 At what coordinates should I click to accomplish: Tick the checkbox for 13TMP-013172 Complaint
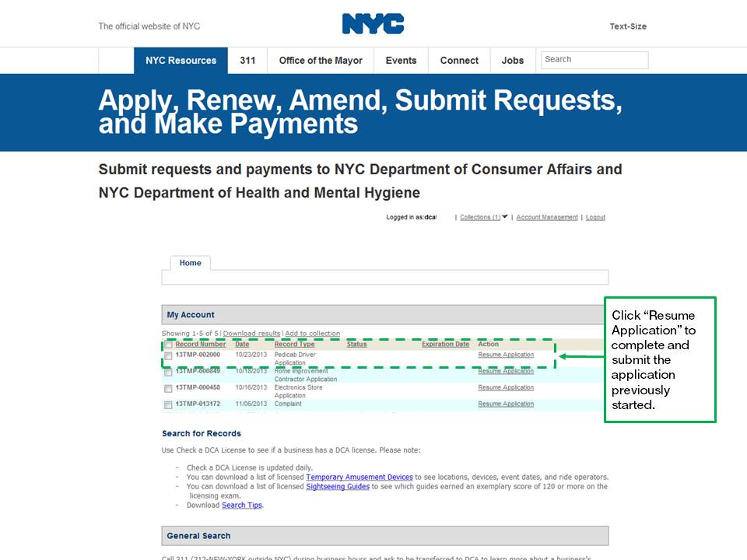pos(168,404)
